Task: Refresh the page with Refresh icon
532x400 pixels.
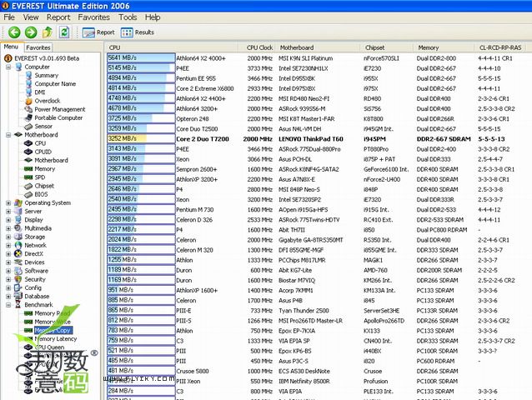Action: click(x=64, y=32)
